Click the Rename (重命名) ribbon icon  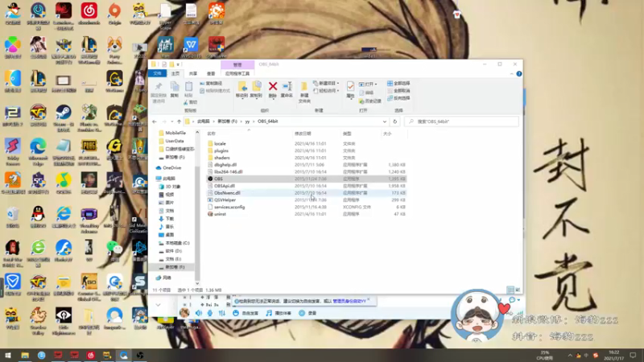coord(287,89)
